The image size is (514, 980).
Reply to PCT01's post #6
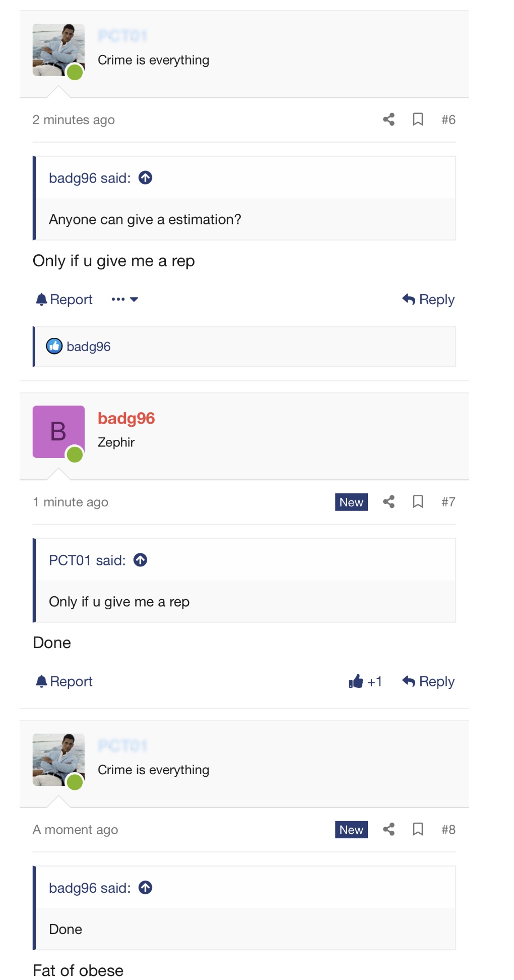(x=428, y=300)
